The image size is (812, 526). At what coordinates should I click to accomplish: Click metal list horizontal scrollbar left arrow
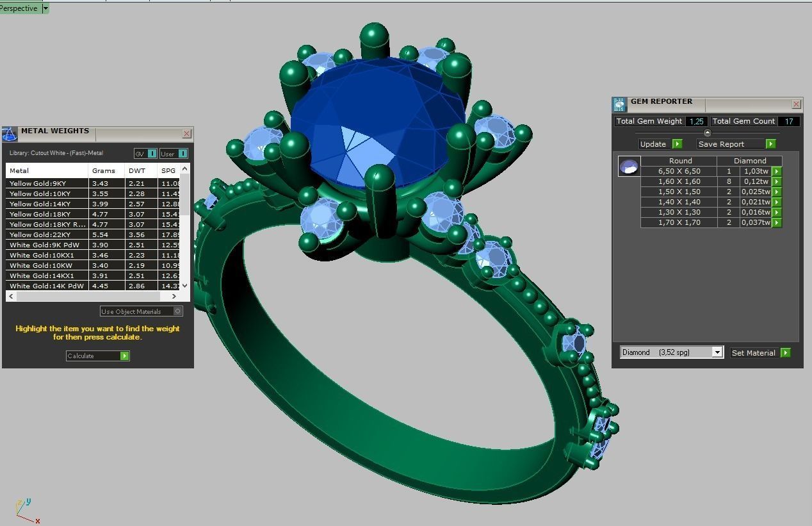click(11, 296)
